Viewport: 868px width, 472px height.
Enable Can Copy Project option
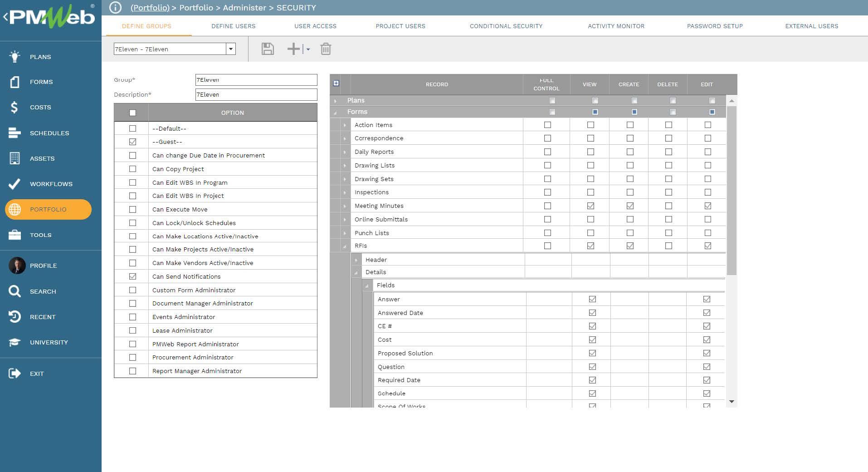pos(132,169)
